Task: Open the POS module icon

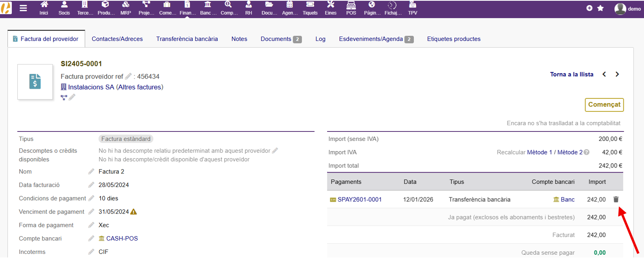Action: tap(351, 8)
